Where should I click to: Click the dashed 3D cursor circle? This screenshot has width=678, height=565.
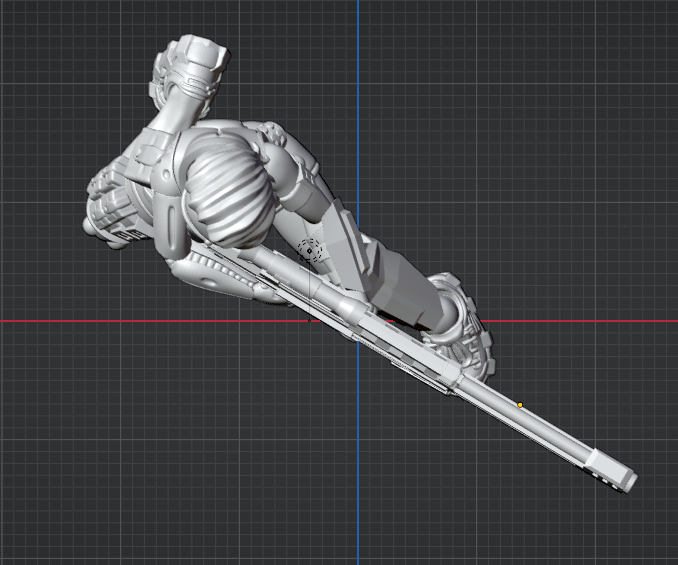click(311, 251)
